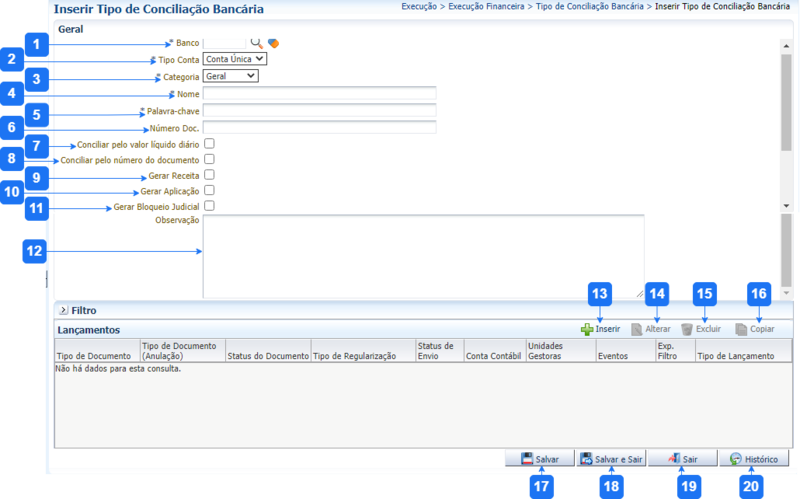Check Conciliar pelo número do documento
800x499 pixels.
(209, 159)
